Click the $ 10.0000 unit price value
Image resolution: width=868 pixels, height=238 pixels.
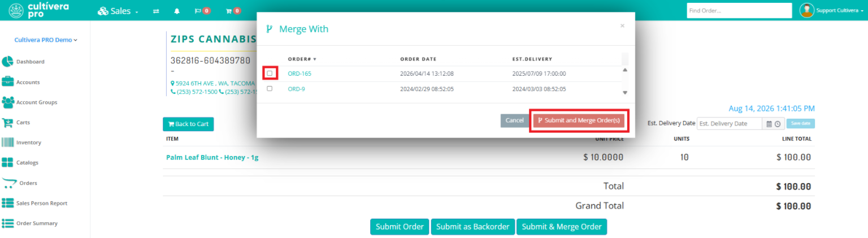604,158
